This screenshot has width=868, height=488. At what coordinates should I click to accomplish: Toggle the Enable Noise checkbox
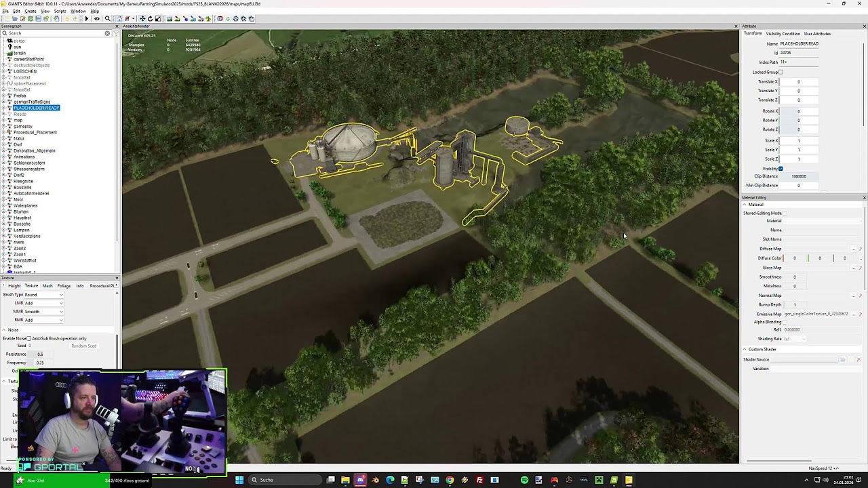(28, 338)
